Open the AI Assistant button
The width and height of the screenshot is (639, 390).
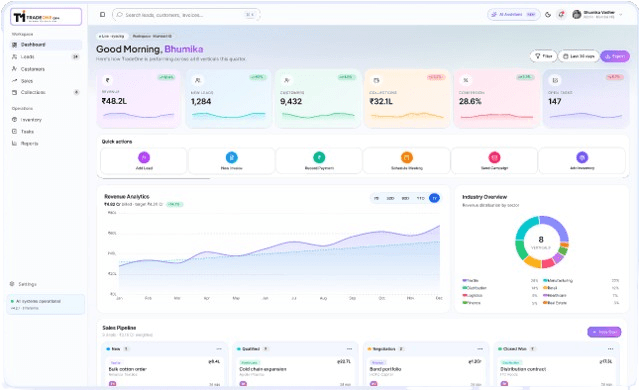point(513,15)
